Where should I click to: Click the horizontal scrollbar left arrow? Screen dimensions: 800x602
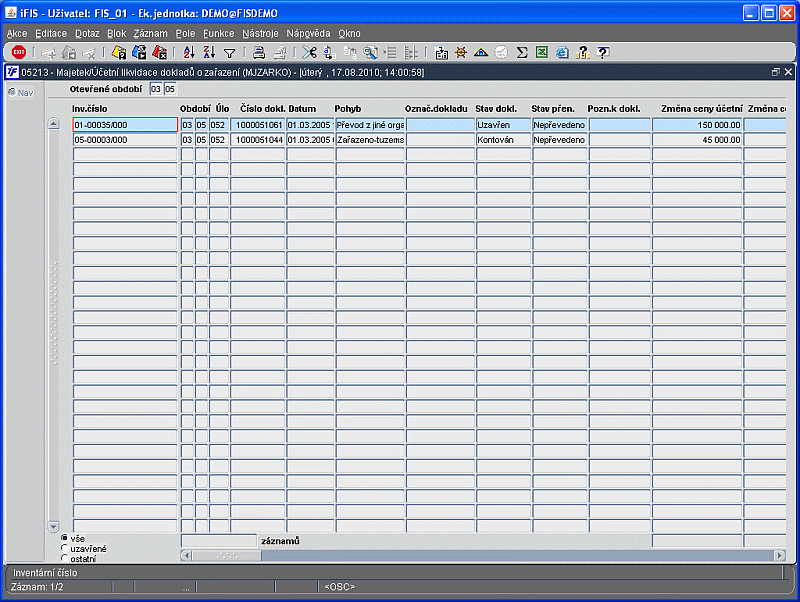(186, 555)
